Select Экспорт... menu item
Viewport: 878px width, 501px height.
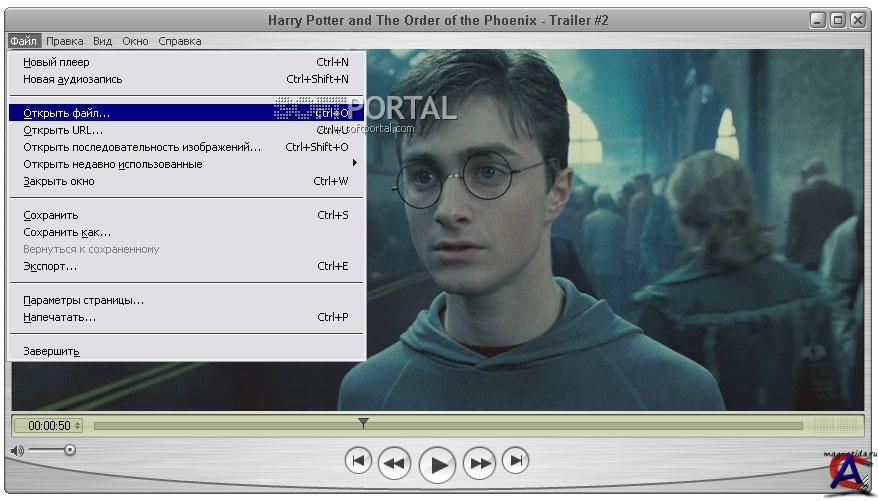50,266
